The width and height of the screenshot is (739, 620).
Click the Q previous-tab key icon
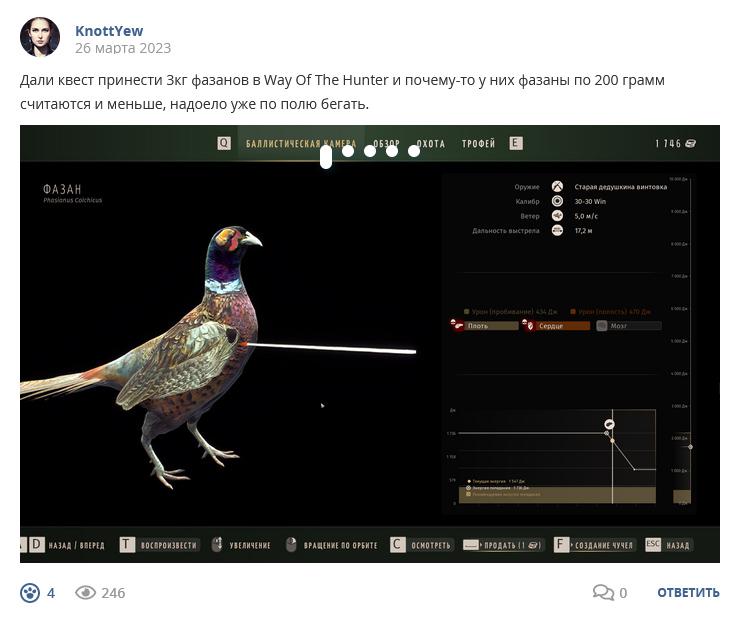tap(224, 143)
